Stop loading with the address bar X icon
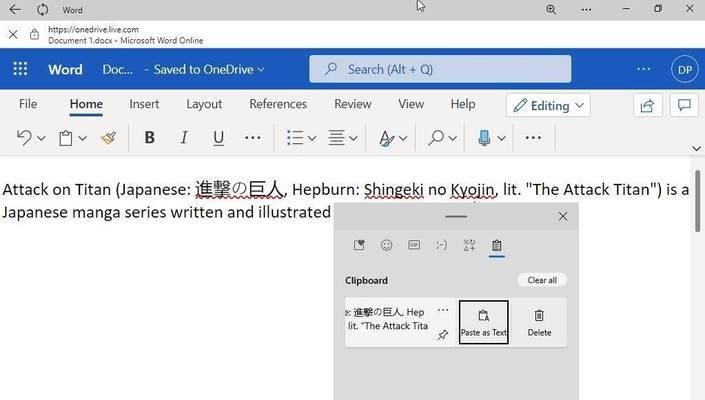The image size is (705, 400). coord(13,34)
